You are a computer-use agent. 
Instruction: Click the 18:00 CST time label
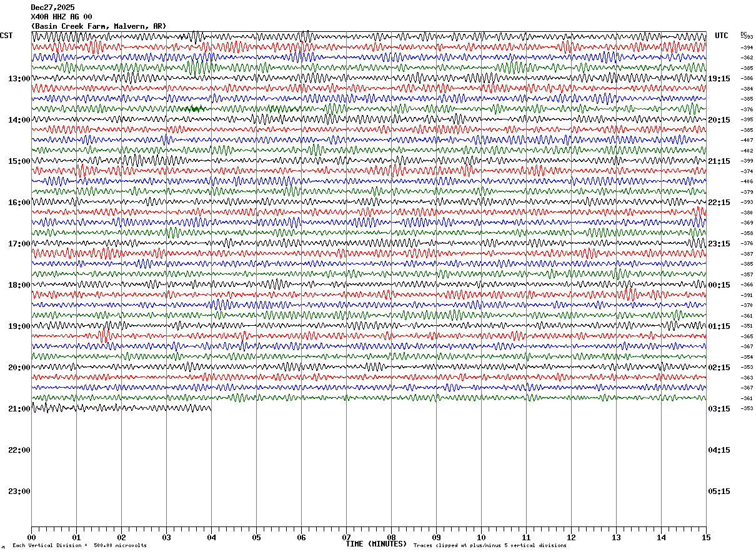(19, 285)
